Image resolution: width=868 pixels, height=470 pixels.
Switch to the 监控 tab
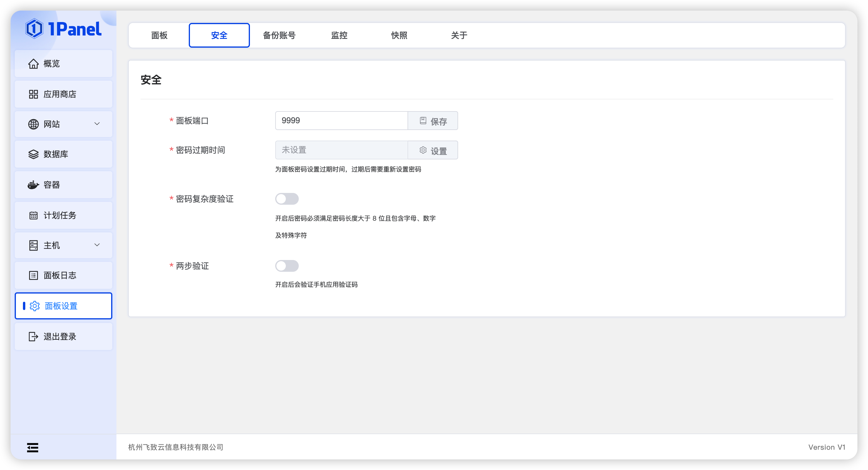(x=339, y=35)
